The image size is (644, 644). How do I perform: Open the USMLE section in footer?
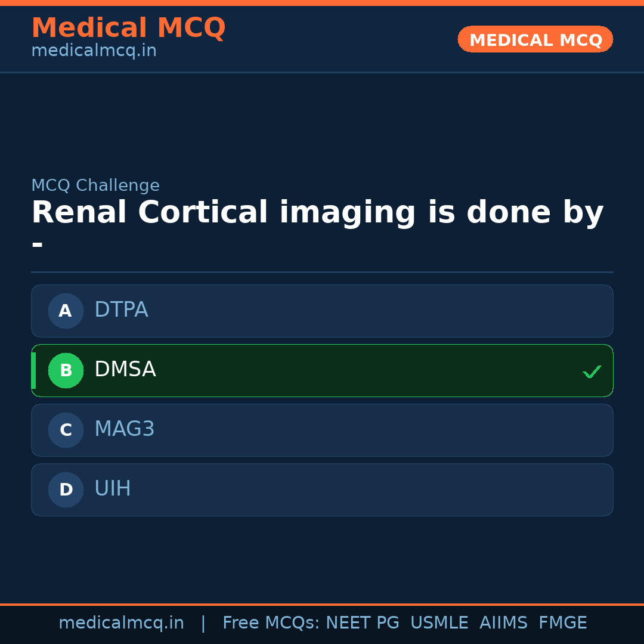(439, 622)
